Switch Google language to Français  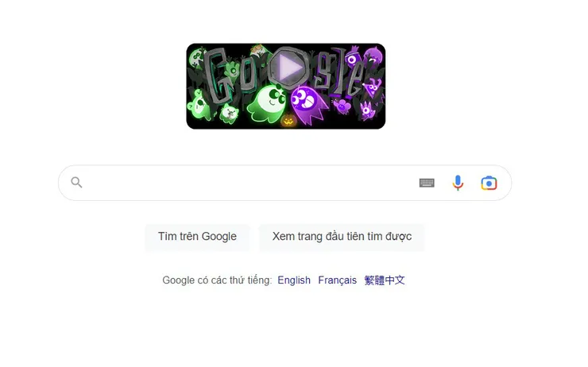337,280
